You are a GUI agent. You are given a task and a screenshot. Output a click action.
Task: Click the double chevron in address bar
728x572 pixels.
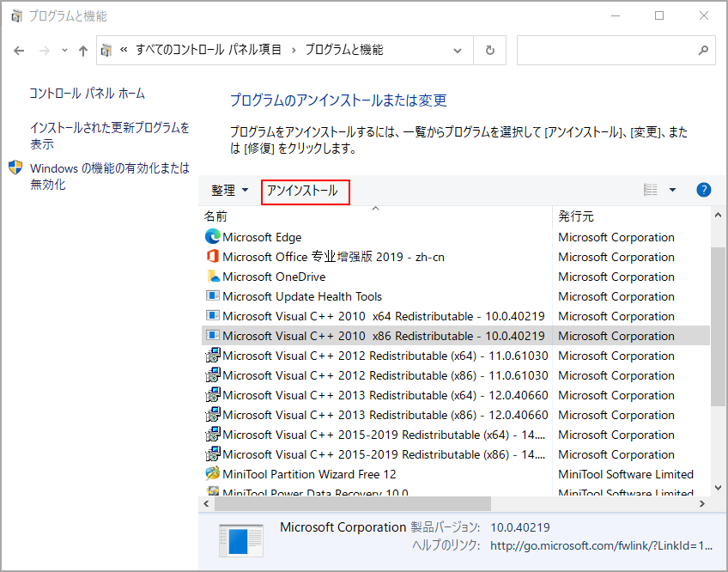tap(124, 50)
